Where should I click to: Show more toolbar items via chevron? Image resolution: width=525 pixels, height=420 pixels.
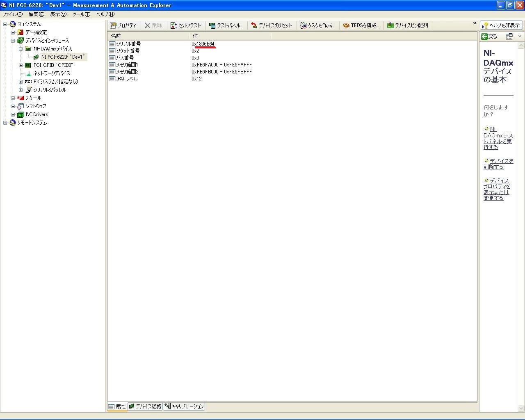pyautogui.click(x=475, y=23)
